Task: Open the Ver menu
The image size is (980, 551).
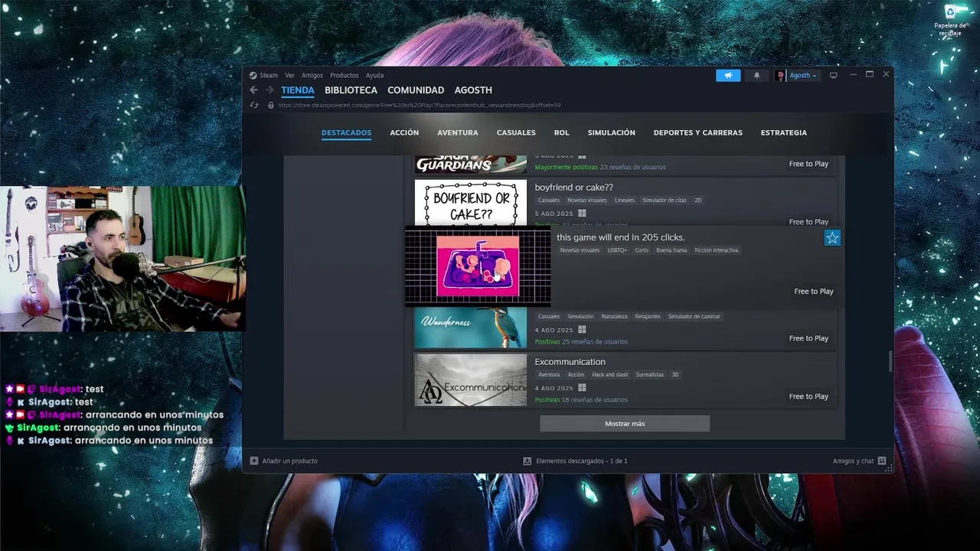Action: coord(289,75)
